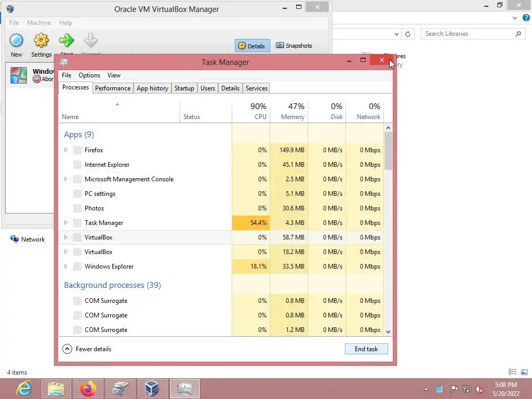Click the VirtualBox taskbar icon
The image size is (532, 399).
(152, 389)
